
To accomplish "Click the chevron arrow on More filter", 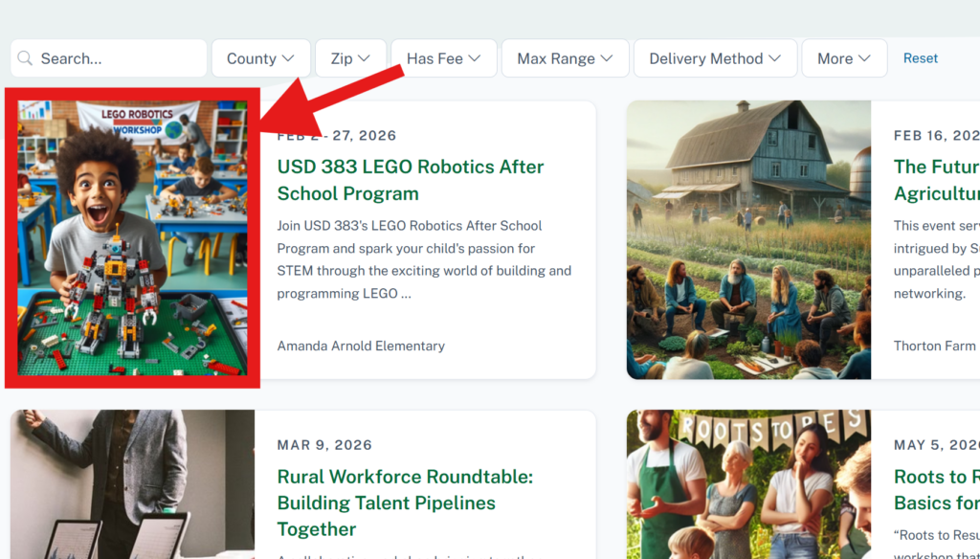I will [865, 58].
